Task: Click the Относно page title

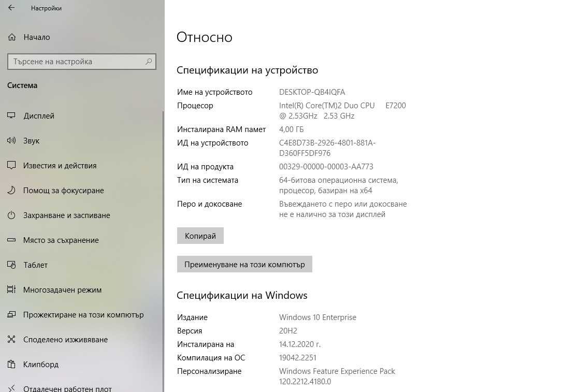Action: (x=204, y=37)
